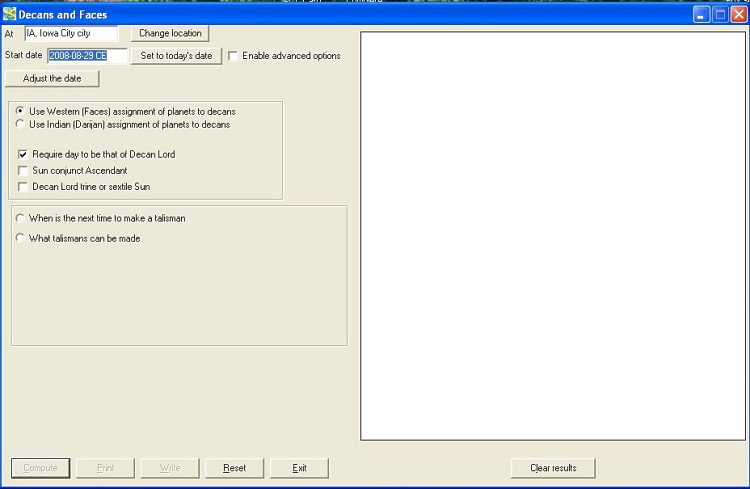The height and width of the screenshot is (489, 750).
Task: Select Indian (Darijan) assignment radio option
Action: 20,125
